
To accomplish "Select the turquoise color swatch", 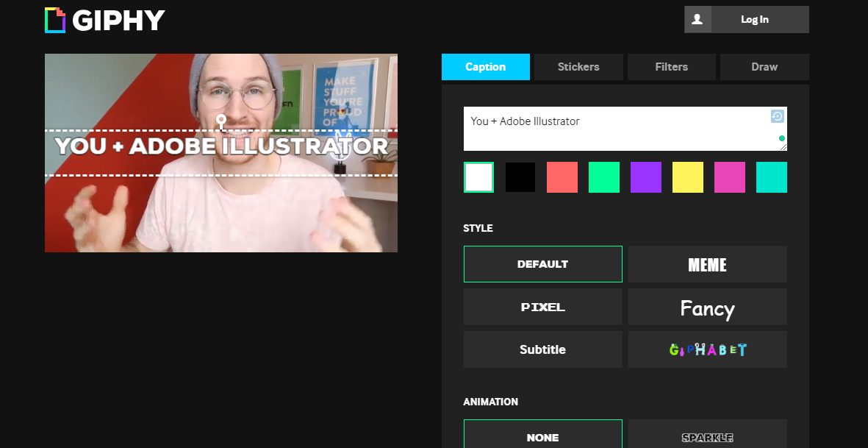I will (x=772, y=177).
